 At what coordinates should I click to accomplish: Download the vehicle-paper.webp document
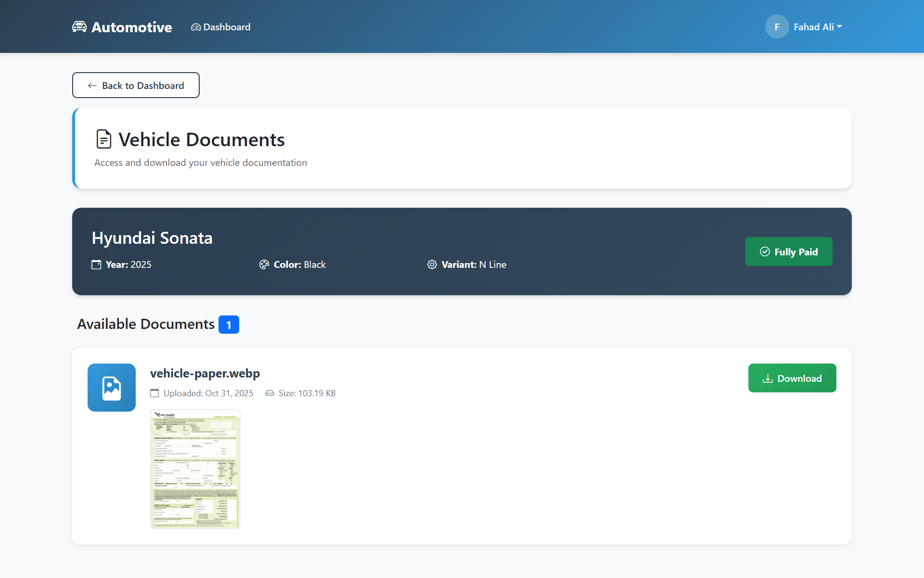click(x=792, y=378)
